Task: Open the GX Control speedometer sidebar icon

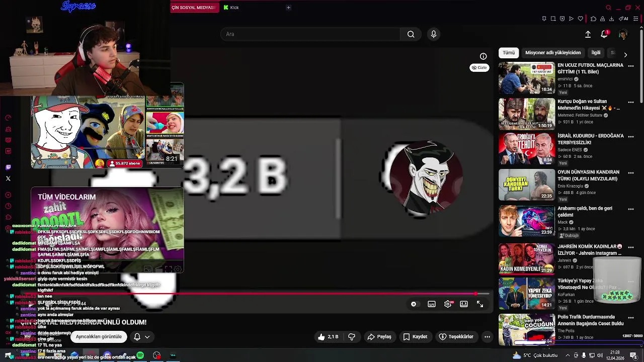Action: tap(8, 118)
